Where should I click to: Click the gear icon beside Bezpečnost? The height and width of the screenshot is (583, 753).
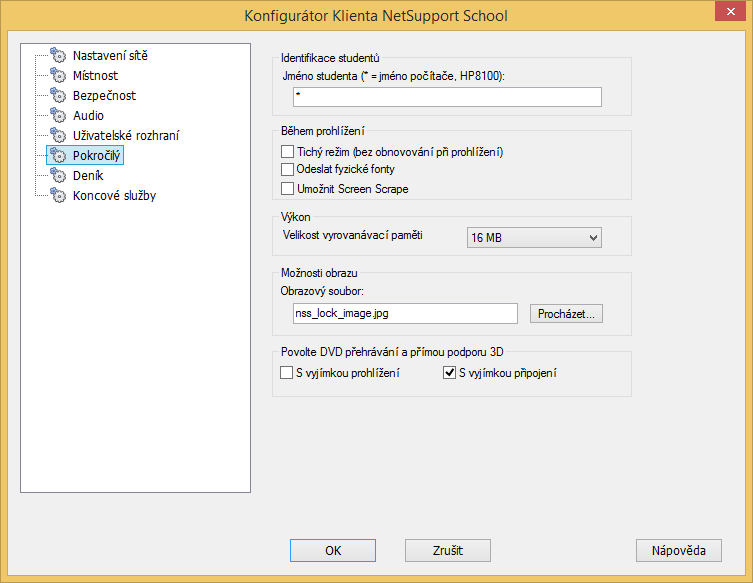[58, 96]
